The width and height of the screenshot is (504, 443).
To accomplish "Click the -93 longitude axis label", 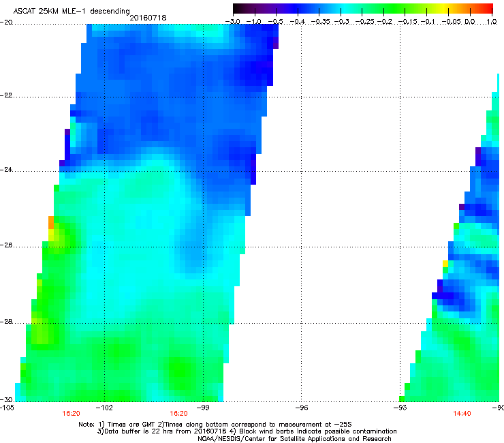I will (x=400, y=408).
